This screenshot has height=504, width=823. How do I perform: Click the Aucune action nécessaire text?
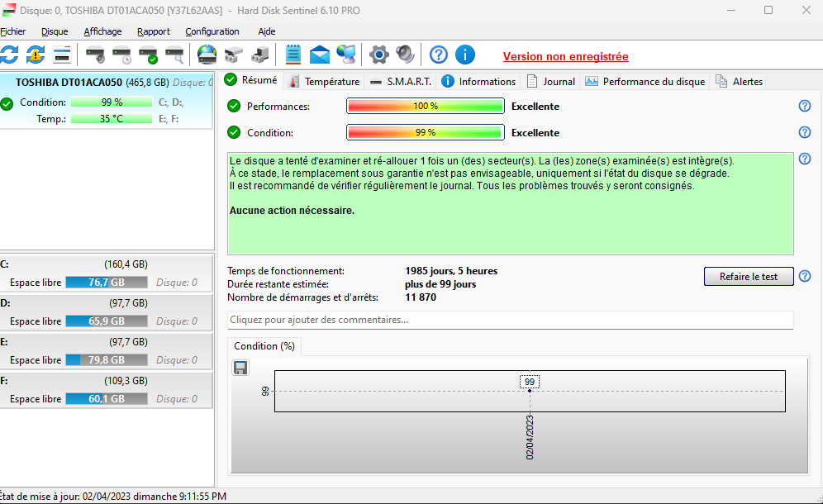tap(292, 211)
